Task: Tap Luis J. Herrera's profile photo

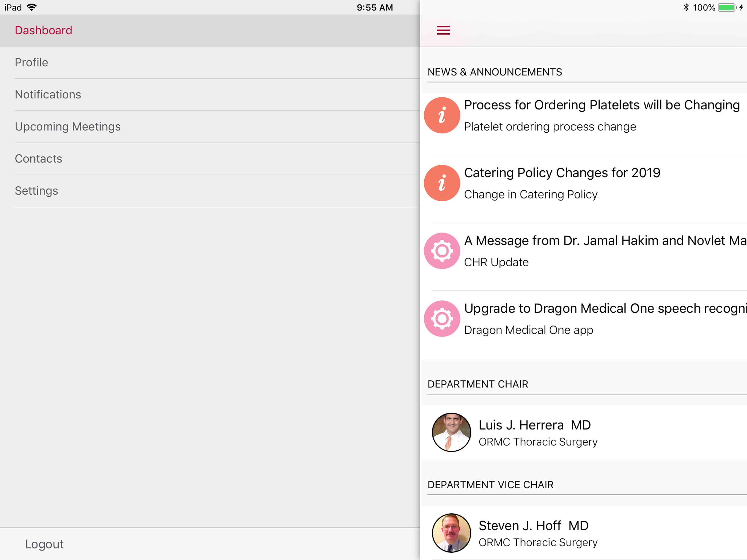Action: [x=451, y=432]
